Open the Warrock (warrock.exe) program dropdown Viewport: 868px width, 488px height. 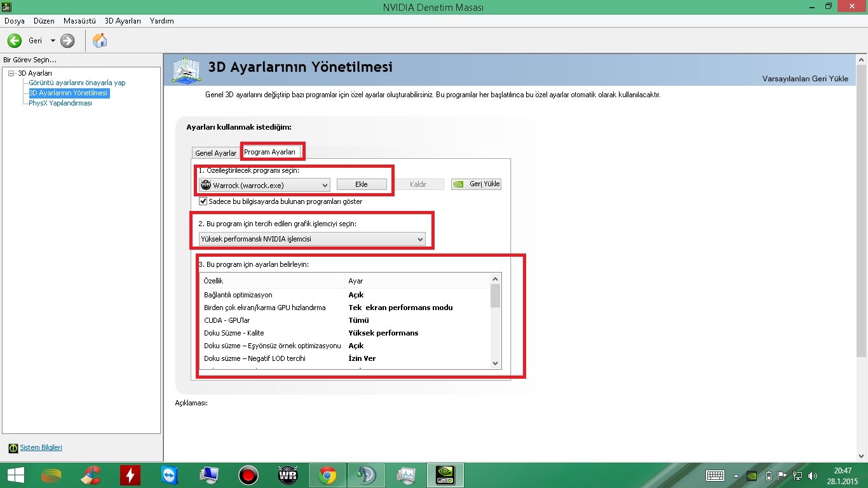pos(264,185)
